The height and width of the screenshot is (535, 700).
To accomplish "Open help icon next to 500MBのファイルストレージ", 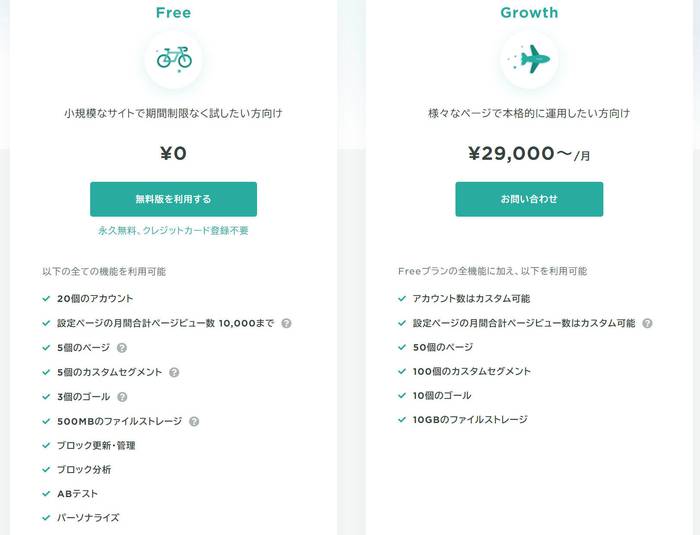I will click(194, 422).
